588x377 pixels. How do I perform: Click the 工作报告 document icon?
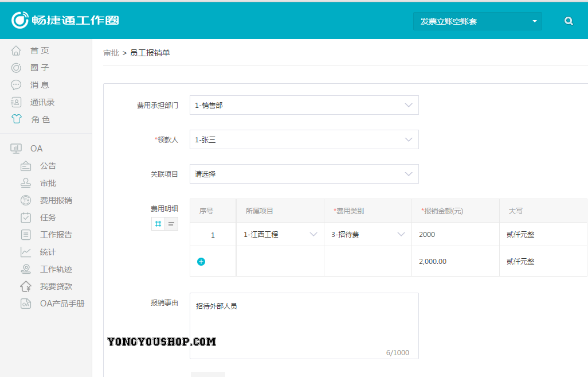pyautogui.click(x=25, y=235)
